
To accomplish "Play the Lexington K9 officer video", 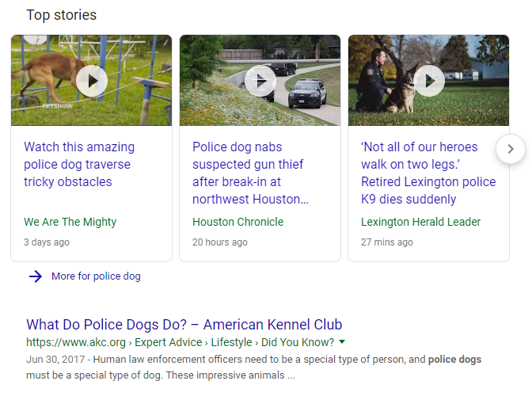I will pyautogui.click(x=429, y=81).
